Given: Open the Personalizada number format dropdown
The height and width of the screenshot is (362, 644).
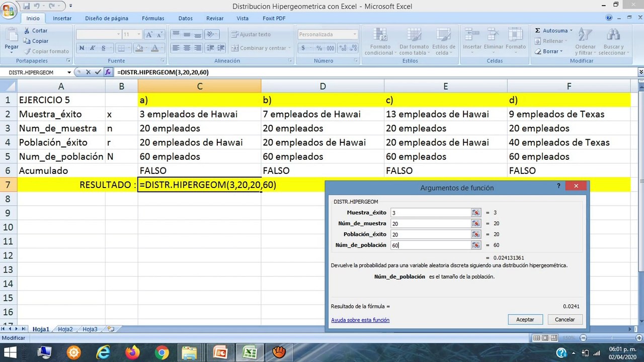Looking at the screenshot, I should [x=355, y=35].
